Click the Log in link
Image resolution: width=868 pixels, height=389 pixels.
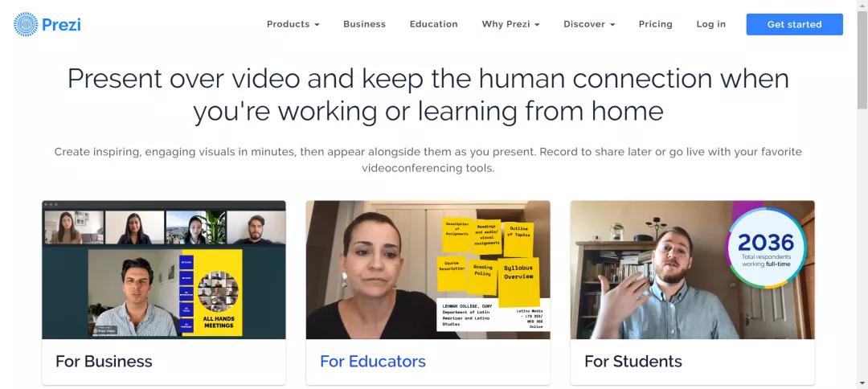click(x=710, y=24)
